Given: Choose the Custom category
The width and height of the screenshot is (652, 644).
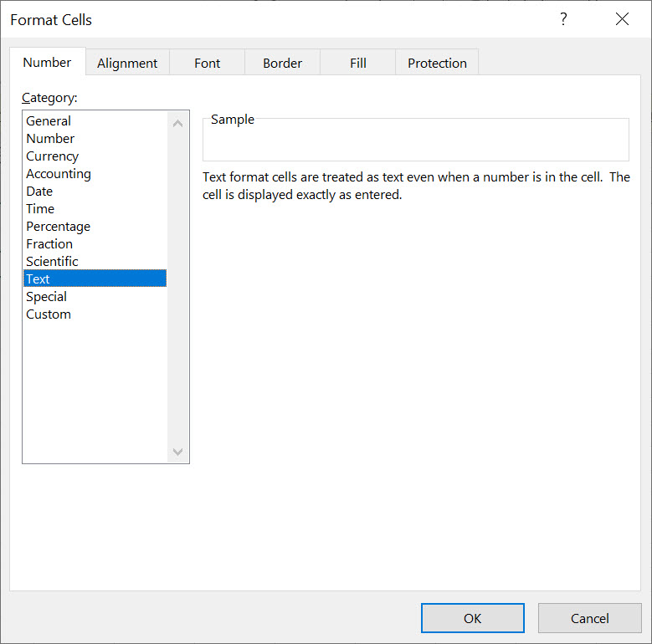Looking at the screenshot, I should (x=95, y=314).
